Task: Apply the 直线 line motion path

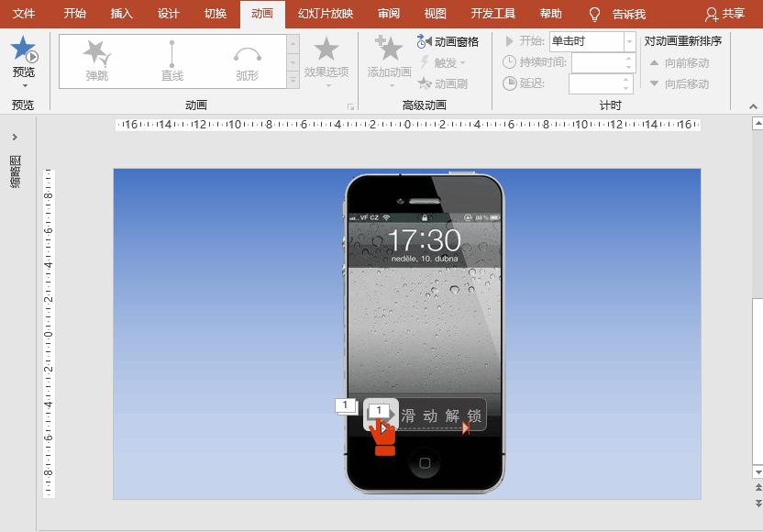Action: click(171, 55)
